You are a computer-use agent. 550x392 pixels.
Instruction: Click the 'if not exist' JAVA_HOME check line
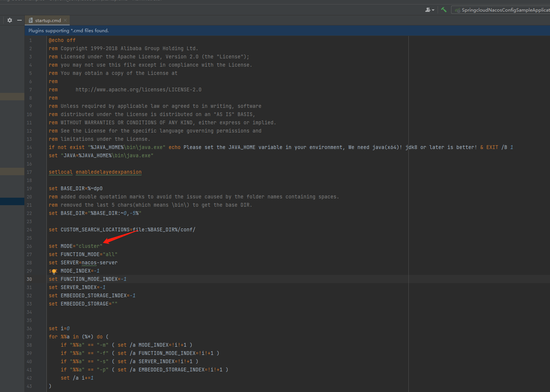pyautogui.click(x=281, y=148)
